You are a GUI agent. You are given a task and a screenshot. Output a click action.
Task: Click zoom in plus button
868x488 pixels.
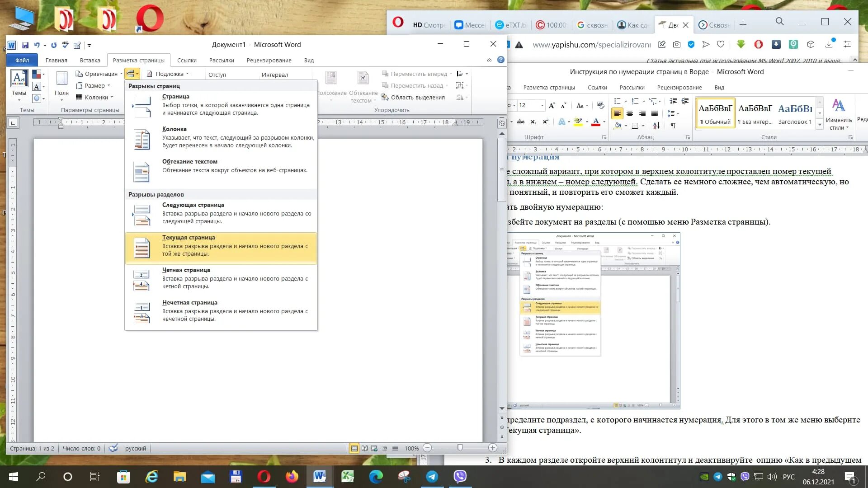coord(493,448)
